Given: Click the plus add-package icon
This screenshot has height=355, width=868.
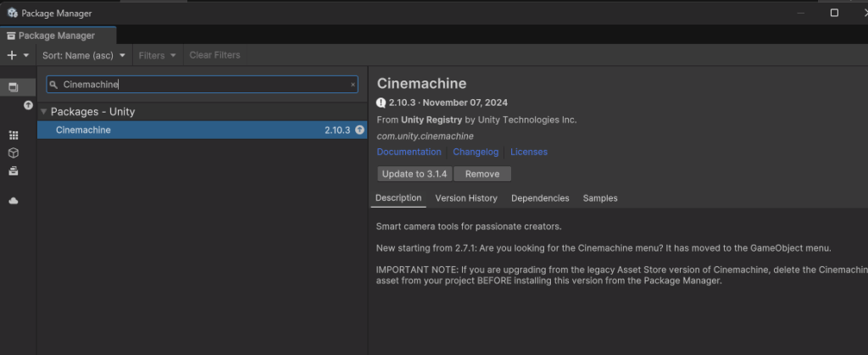Looking at the screenshot, I should (12, 55).
